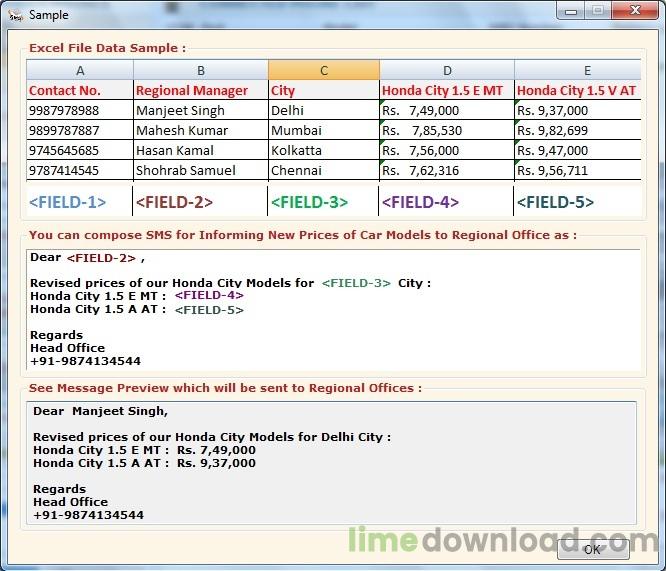Viewport: 666px width, 571px height.
Task: Click <FIELD-5> placeholder in compose message
Action: pos(209,310)
